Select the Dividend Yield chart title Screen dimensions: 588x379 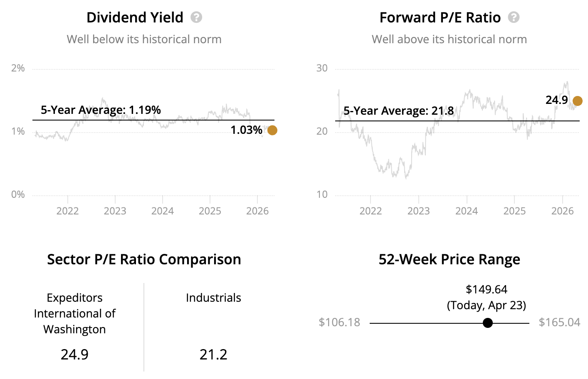tap(135, 17)
